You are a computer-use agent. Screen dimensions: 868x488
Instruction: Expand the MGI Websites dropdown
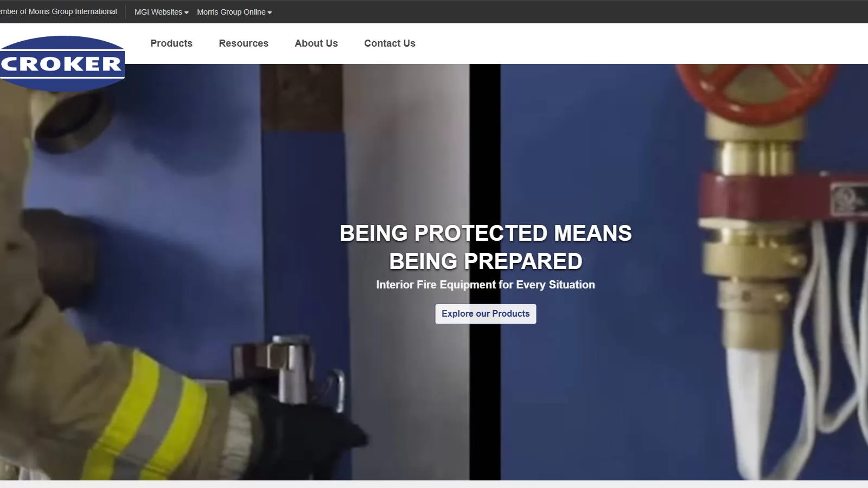click(x=162, y=12)
